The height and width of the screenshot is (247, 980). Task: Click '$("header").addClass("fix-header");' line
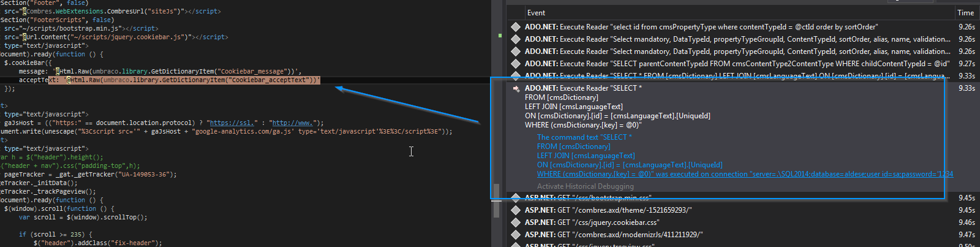click(98, 243)
